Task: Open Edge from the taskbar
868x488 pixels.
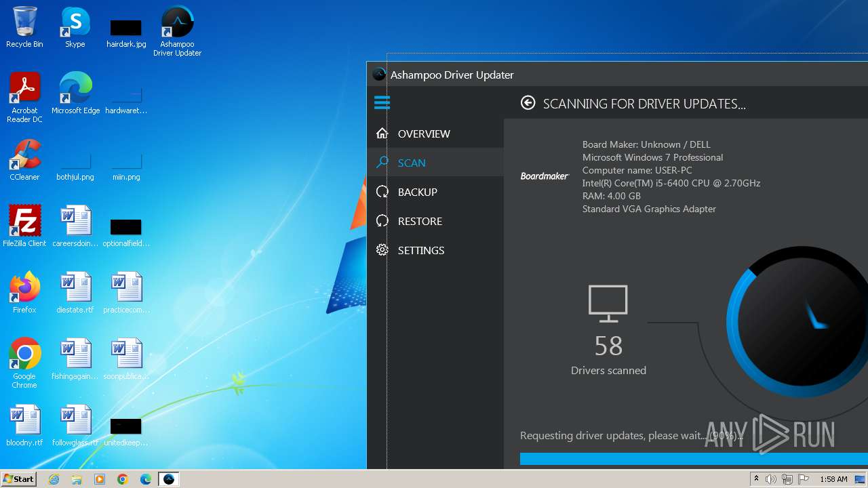Action: tap(146, 479)
